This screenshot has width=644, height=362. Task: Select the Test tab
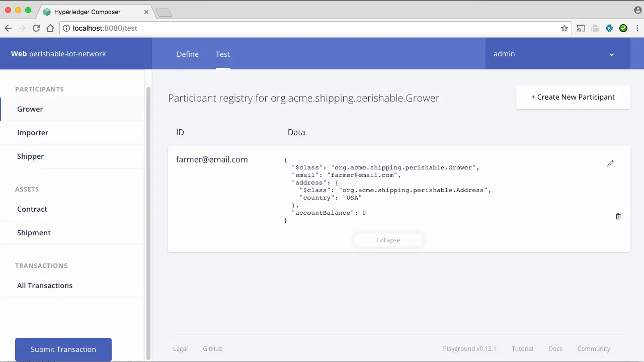223,54
